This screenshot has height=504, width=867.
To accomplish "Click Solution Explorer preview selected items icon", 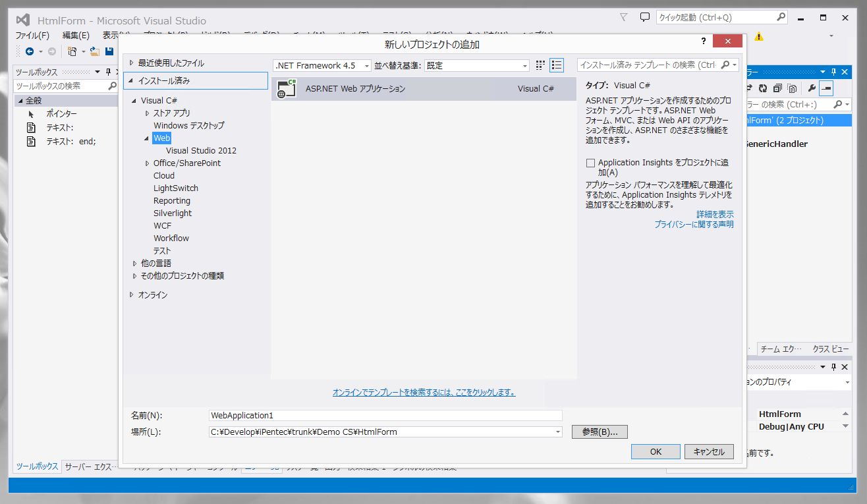I will pyautogui.click(x=826, y=88).
